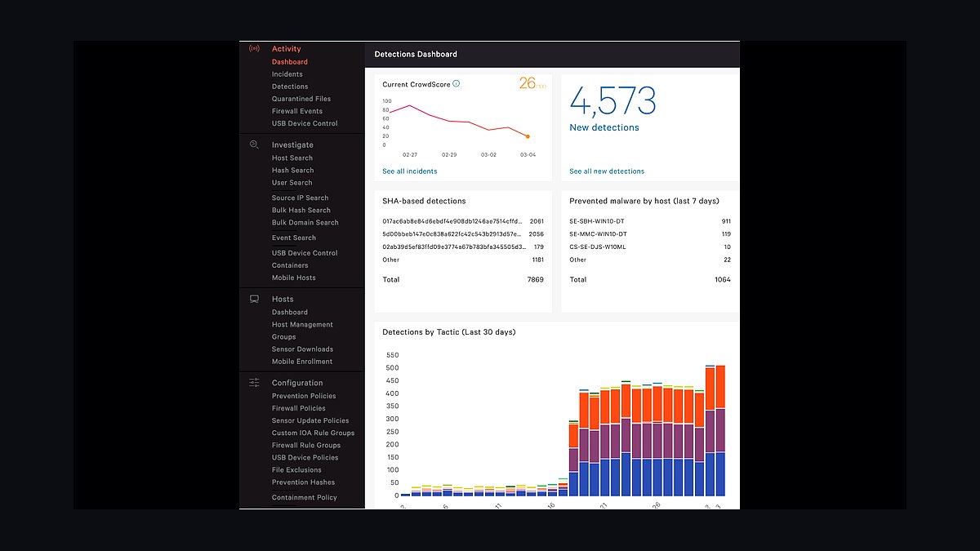Click Other row in SHA-based detections
Image resolution: width=980 pixels, height=551 pixels.
(463, 260)
